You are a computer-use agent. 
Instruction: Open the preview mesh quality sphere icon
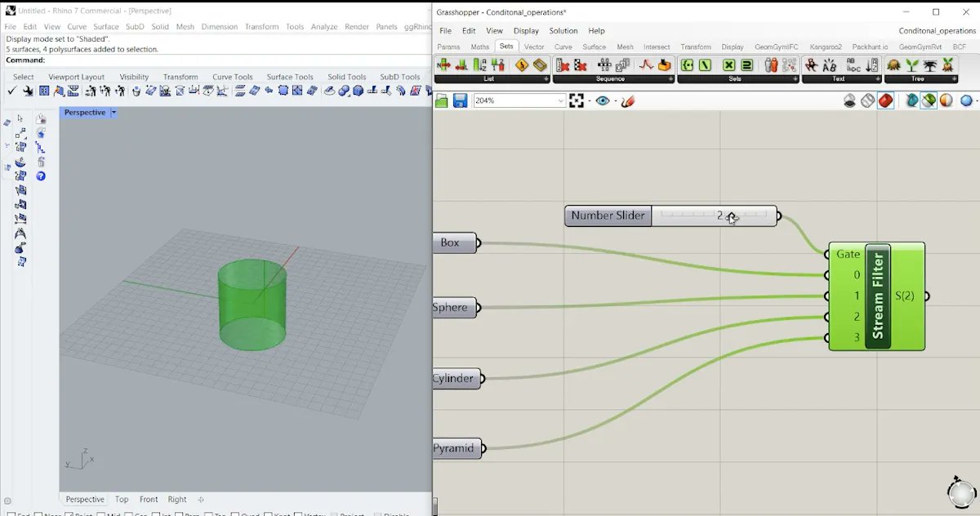click(x=946, y=100)
